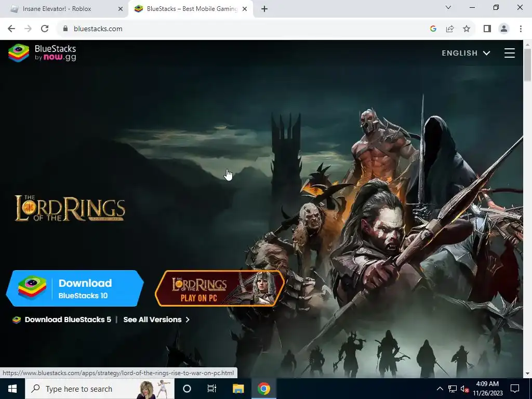
Task: Toggle the browser side panel
Action: coord(487,29)
